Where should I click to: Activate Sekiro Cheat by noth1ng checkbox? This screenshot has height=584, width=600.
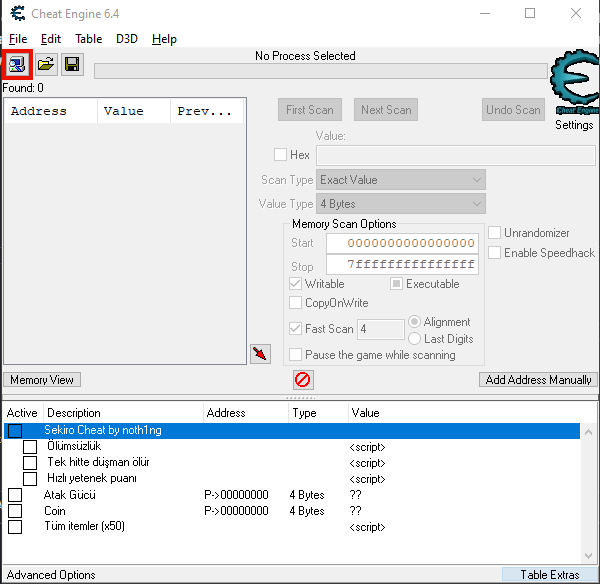[15, 431]
